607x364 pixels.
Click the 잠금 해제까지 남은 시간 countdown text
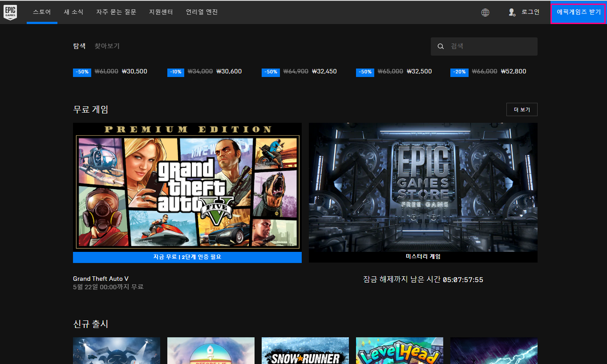point(423,279)
